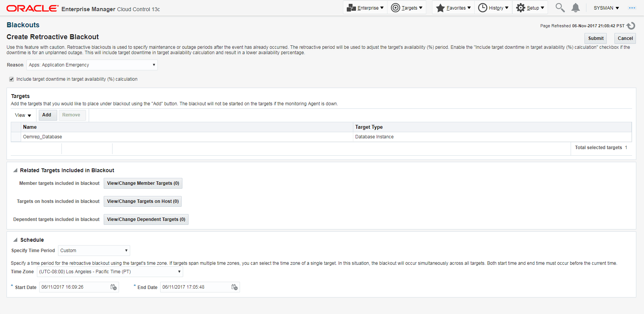Open Start Date calendar picker icon

(x=114, y=287)
